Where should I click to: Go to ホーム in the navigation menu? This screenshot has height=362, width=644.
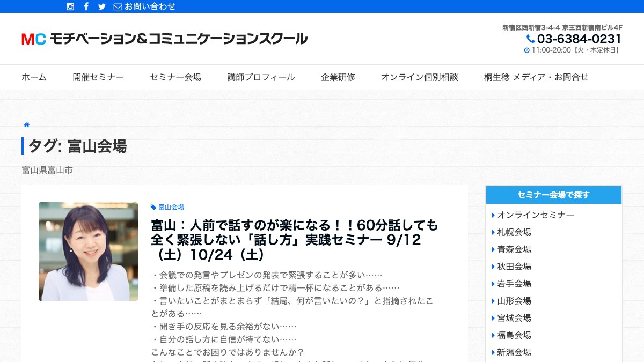coord(34,77)
